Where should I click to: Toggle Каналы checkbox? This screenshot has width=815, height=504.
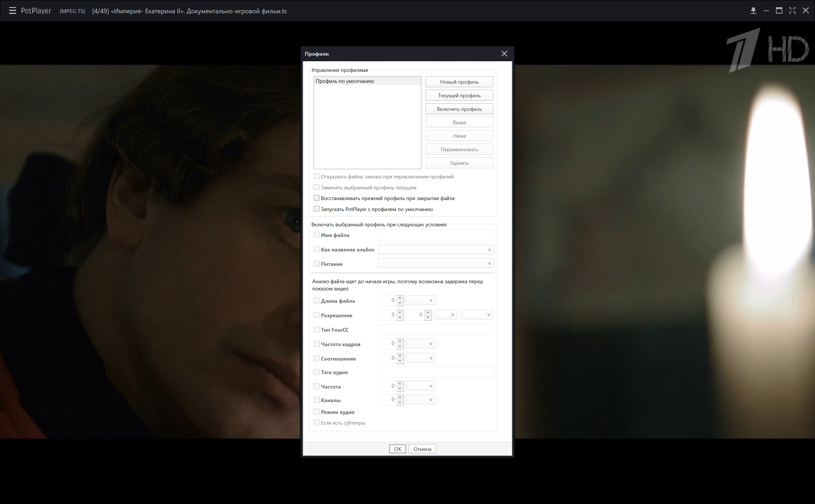click(x=317, y=400)
